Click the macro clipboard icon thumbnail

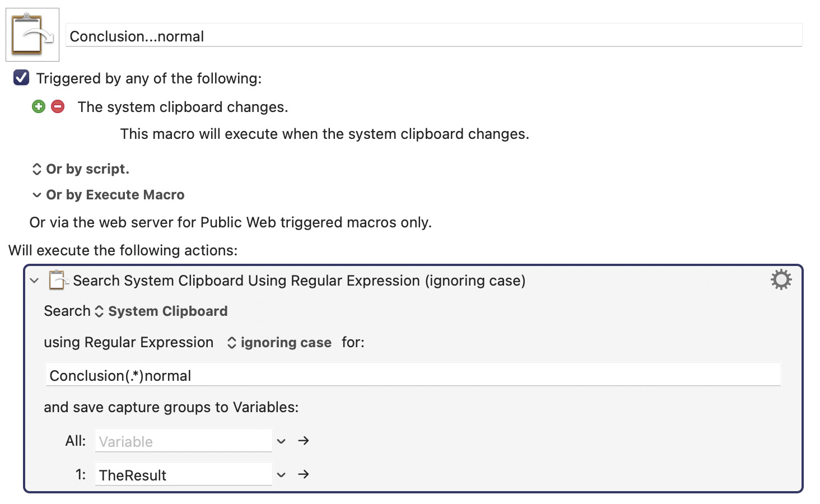[32, 35]
